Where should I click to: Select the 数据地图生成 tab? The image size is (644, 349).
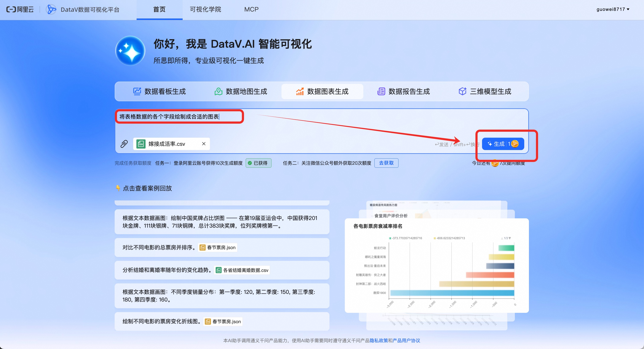(241, 91)
